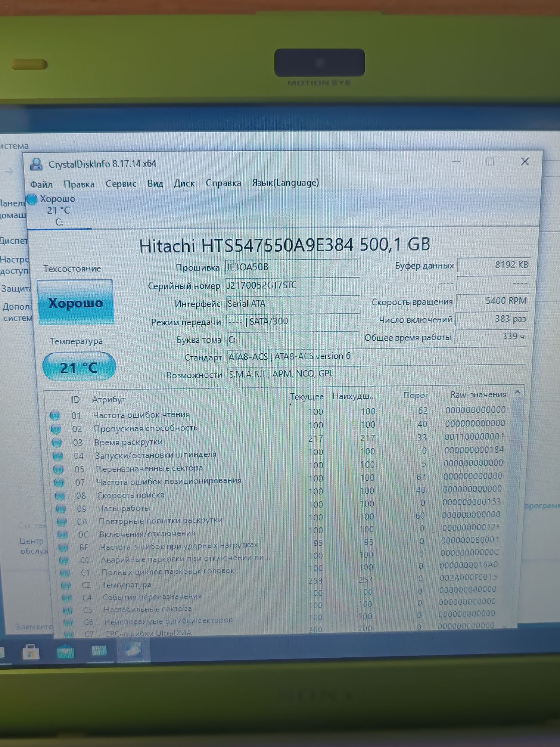Click the Hitachi HTS547550A9E384 disk title

(285, 245)
